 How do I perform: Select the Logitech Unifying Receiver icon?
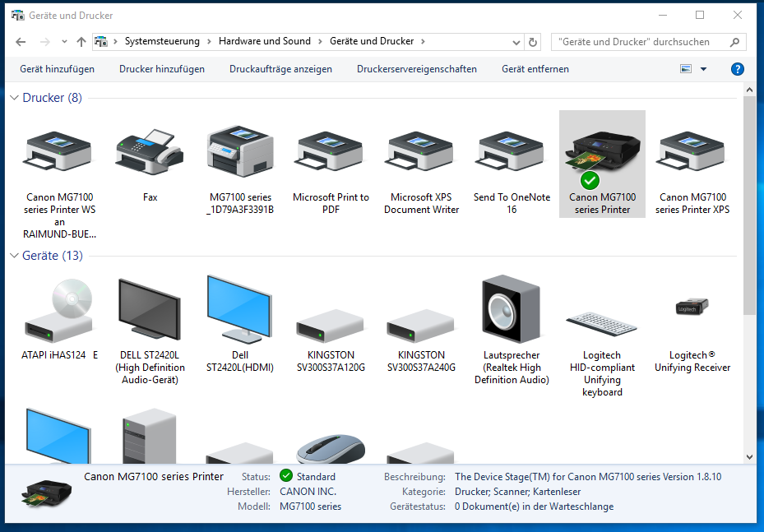(692, 307)
